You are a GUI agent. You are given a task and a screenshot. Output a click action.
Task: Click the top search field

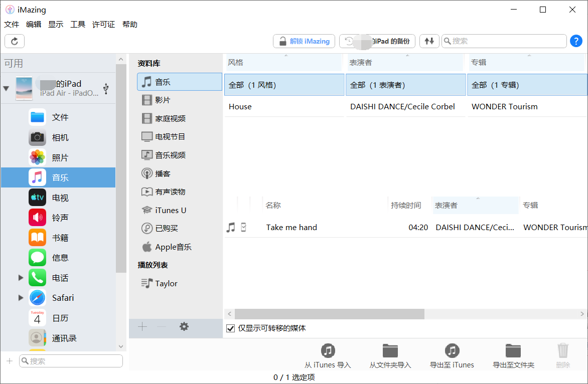504,41
